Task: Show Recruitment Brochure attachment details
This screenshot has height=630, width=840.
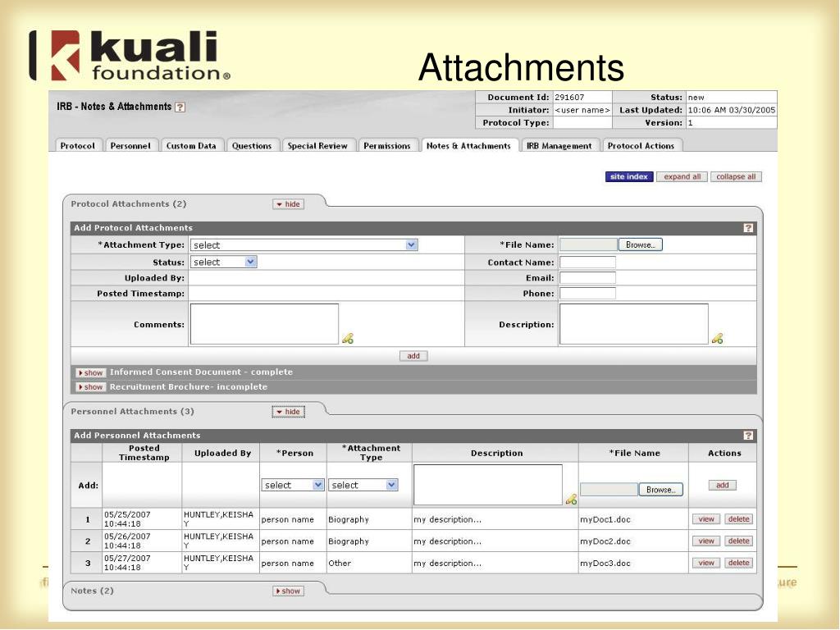Action: [90, 387]
